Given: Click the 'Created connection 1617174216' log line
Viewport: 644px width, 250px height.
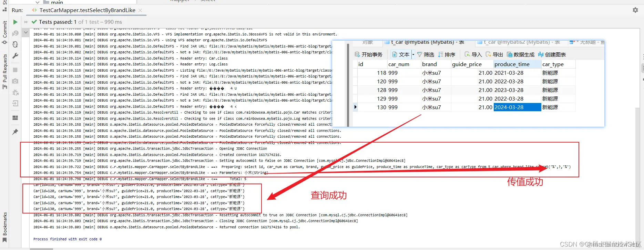Looking at the screenshot, I should pyautogui.click(x=157, y=155).
